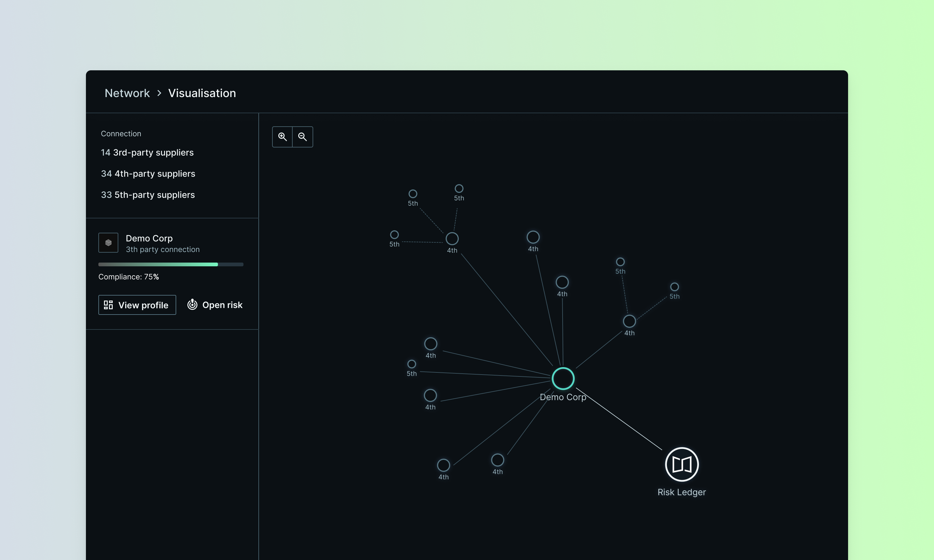Click the Demo Corp company logo thumbnail
The width and height of the screenshot is (934, 560).
pos(108,243)
